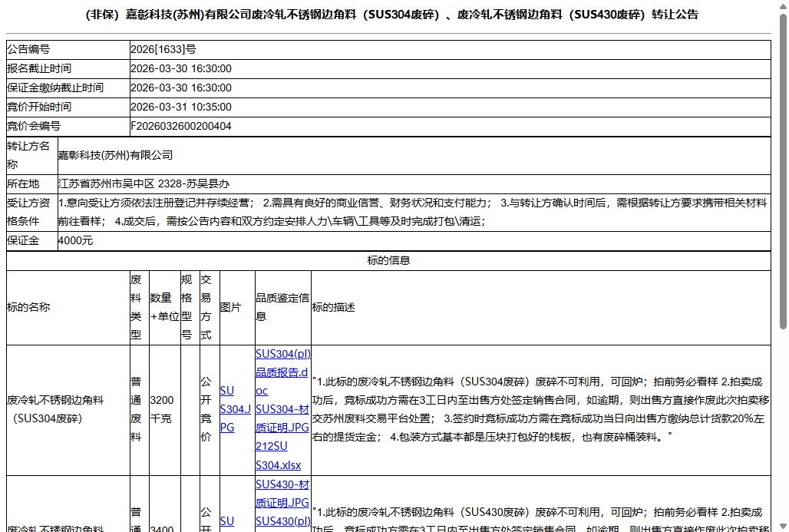Open the 212SUS304.xlsx spreadsheet link
Screen dimensions: 789x532
point(281,454)
